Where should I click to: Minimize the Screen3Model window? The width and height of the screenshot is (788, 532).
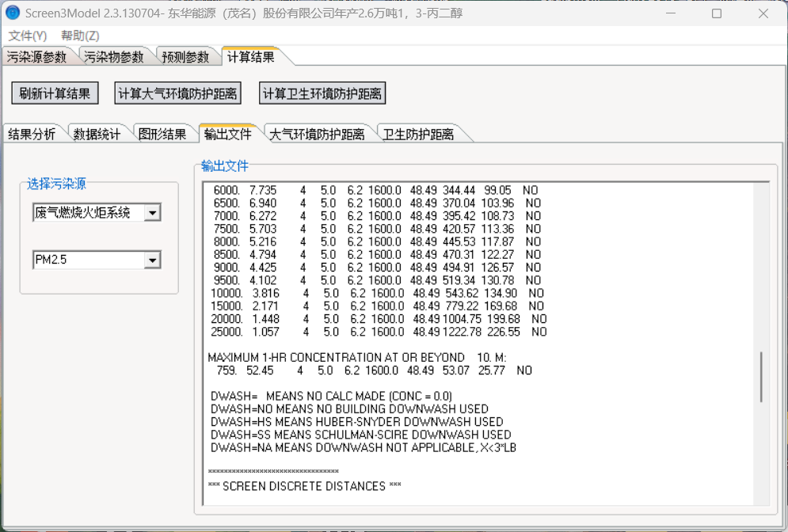click(x=671, y=13)
